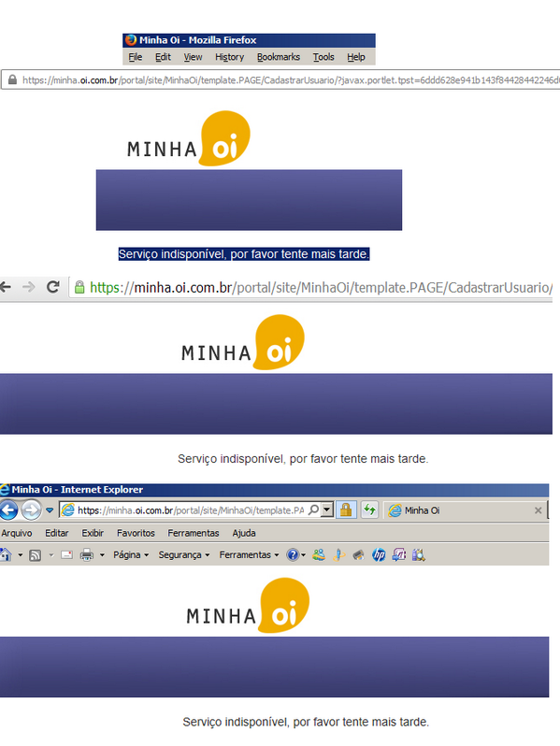Click the Internet Explorer forward button
Viewport: 560px width, 746px height.
coord(31,510)
